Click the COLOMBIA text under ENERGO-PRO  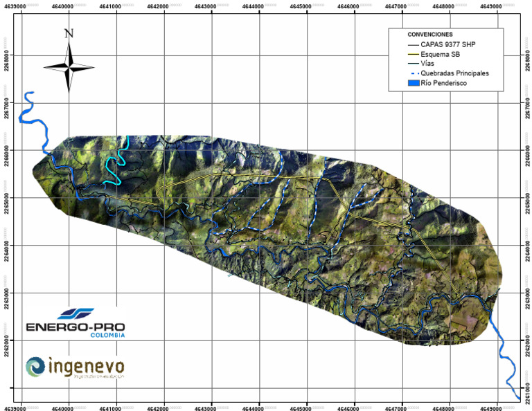[x=107, y=335]
